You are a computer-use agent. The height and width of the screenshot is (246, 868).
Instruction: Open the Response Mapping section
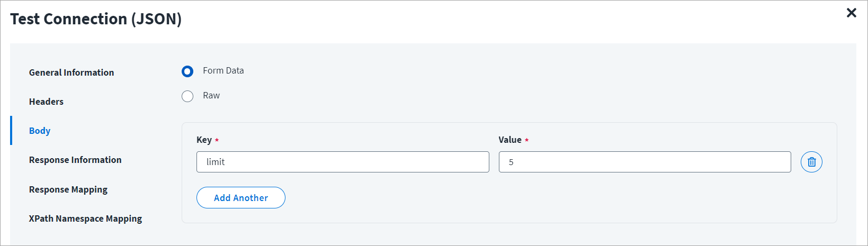pos(68,189)
